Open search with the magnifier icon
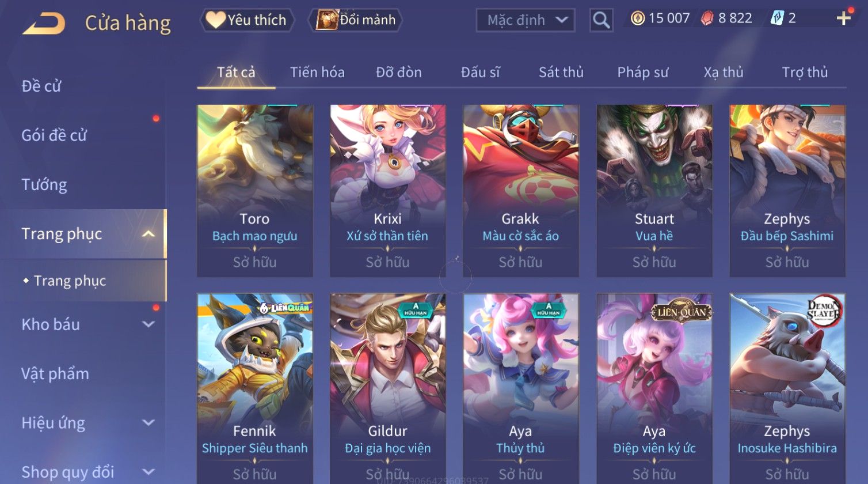This screenshot has height=484, width=868. 601,21
